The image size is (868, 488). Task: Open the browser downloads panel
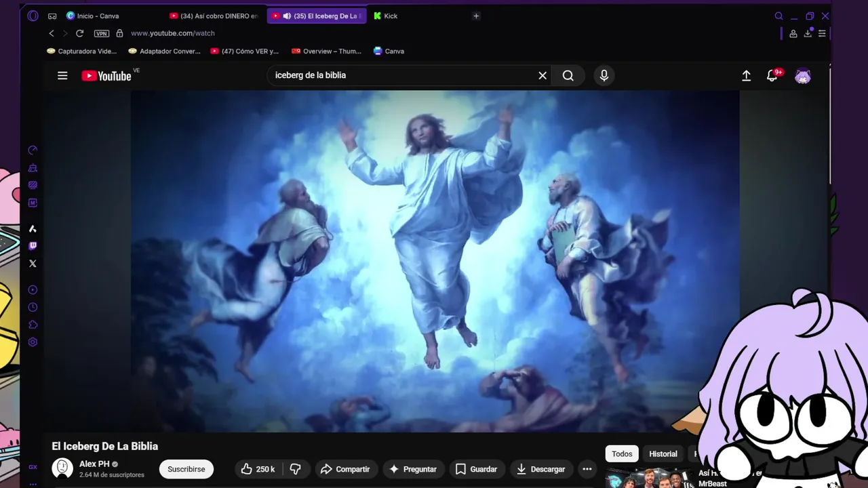tap(808, 33)
